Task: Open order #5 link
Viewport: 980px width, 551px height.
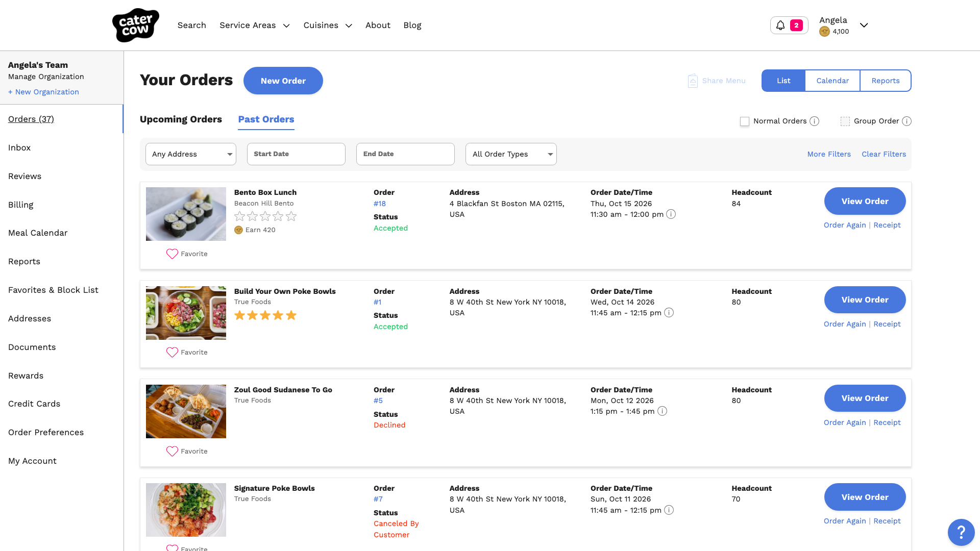Action: pos(378,401)
